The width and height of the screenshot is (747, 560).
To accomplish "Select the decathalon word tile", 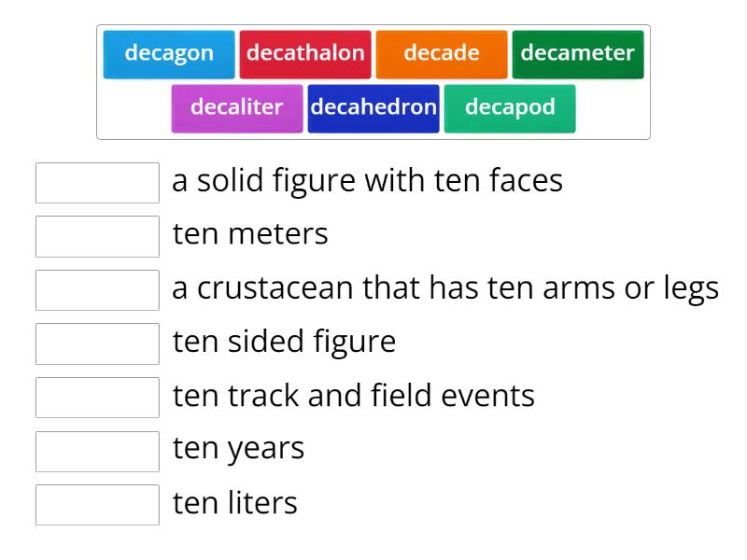I will click(306, 53).
